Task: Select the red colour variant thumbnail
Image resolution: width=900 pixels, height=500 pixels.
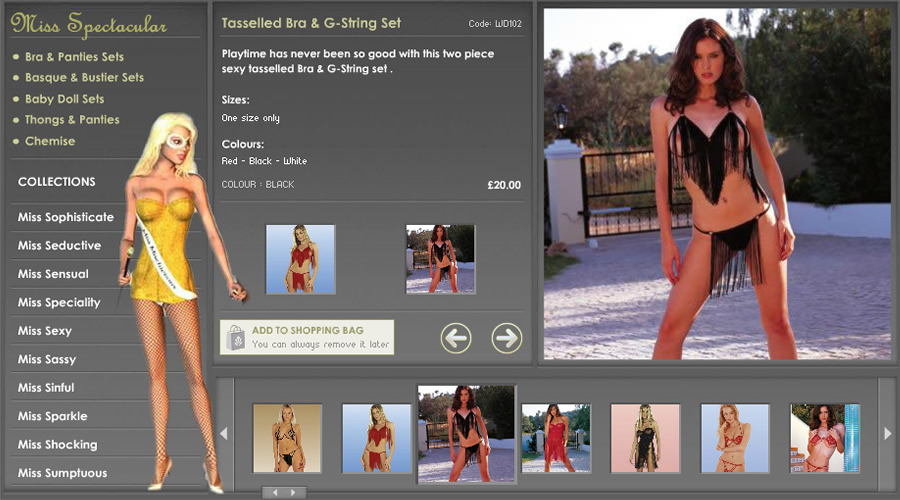Action: click(x=300, y=259)
